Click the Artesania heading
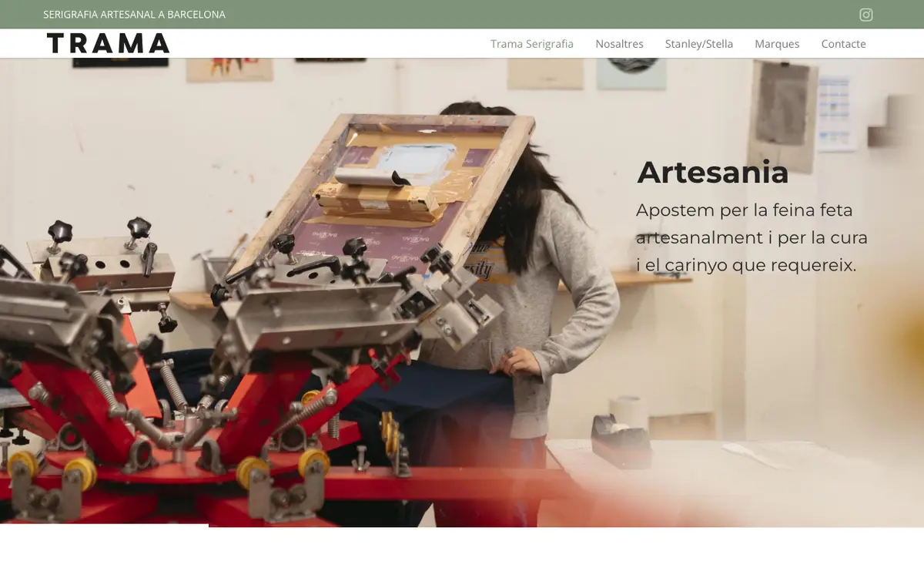The width and height of the screenshot is (924, 578). (x=713, y=172)
